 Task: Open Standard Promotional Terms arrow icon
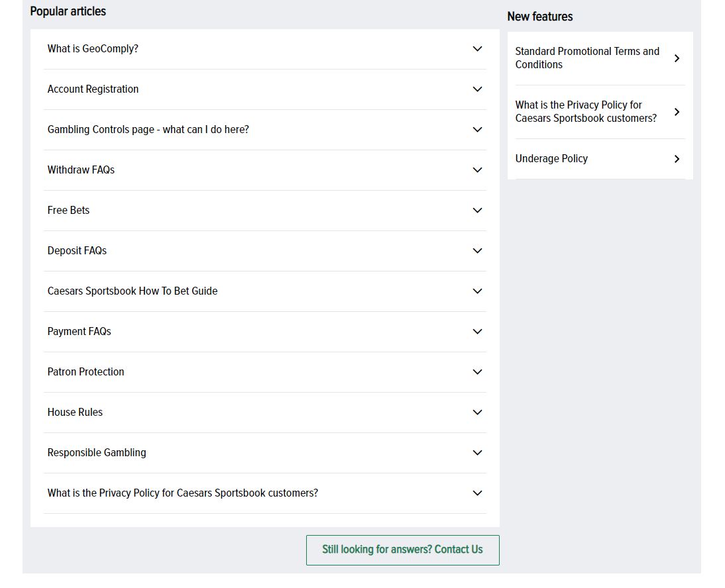pos(677,58)
